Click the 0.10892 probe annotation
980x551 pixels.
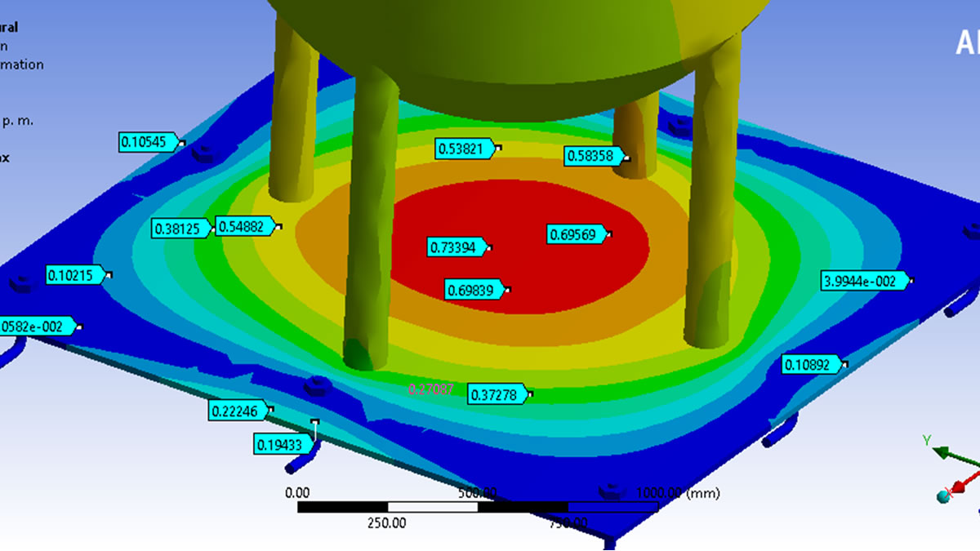pyautogui.click(x=810, y=365)
